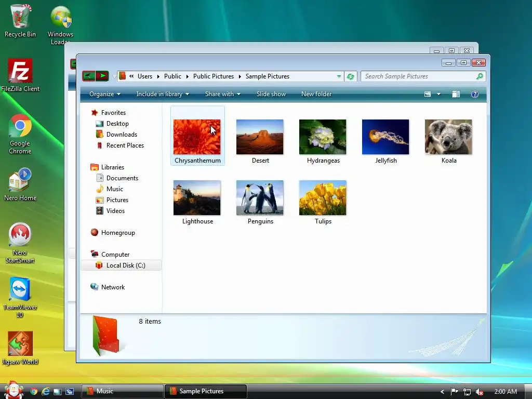Screen dimensions: 532x399
Task: Go to Public Pictures breadcrumb
Action: (214, 76)
